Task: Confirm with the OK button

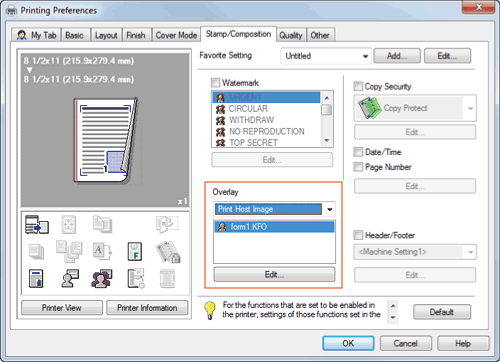Action: pyautogui.click(x=348, y=343)
